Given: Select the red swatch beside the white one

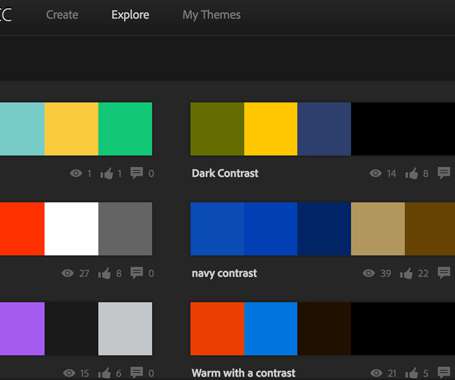Looking at the screenshot, I should (22, 229).
